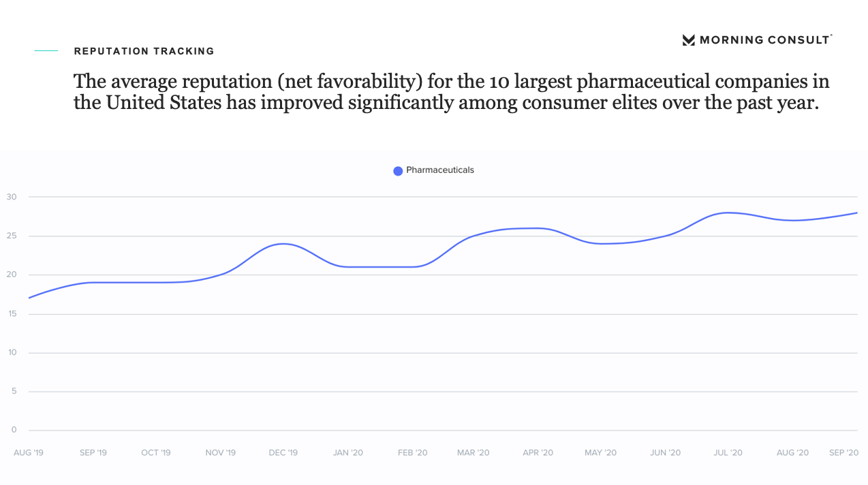Click the line peak at JUL '20
Viewport: 868px width, 485px height.
[728, 213]
